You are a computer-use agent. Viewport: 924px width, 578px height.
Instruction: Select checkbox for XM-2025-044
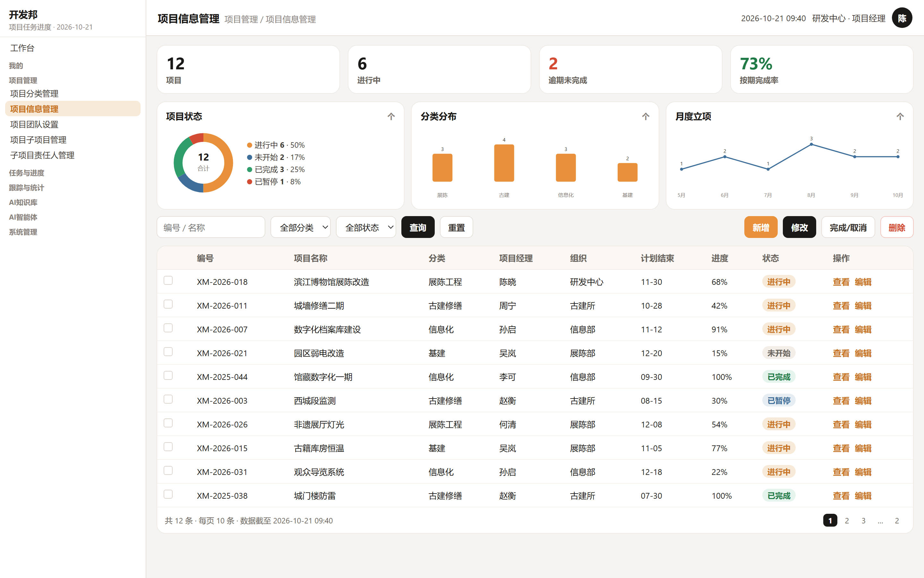(x=168, y=375)
